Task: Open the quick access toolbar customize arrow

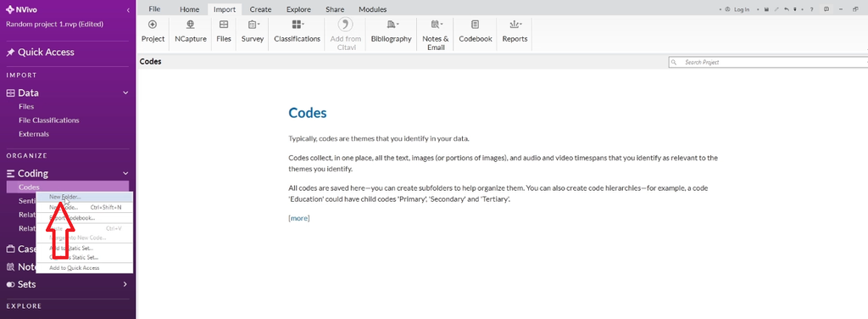Action: 795,9
